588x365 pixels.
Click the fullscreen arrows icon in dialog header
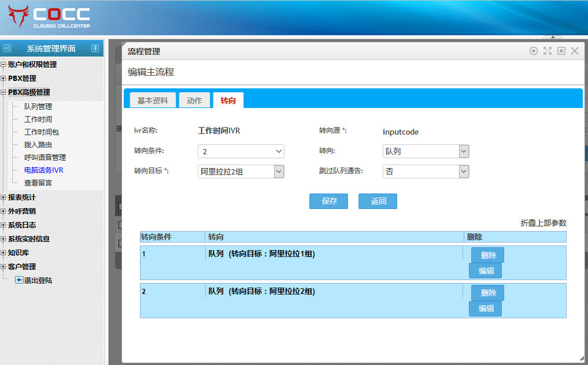pyautogui.click(x=548, y=51)
